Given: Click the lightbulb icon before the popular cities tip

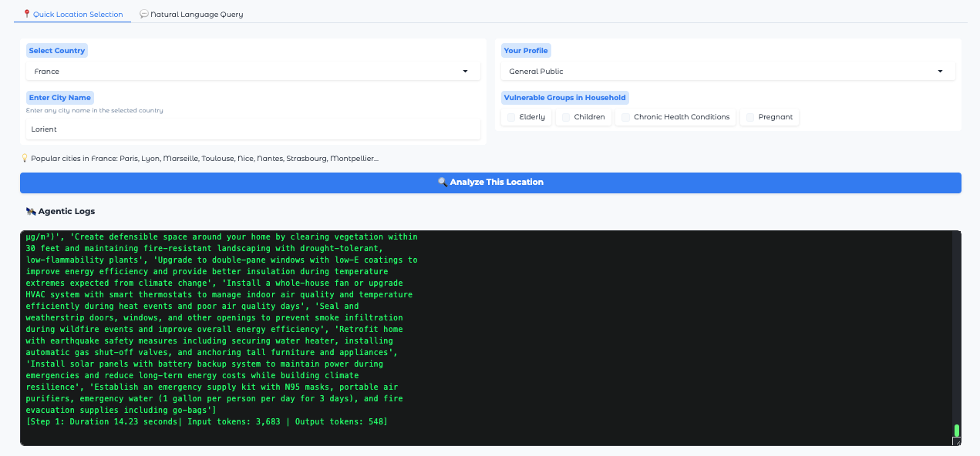Looking at the screenshot, I should point(23,158).
